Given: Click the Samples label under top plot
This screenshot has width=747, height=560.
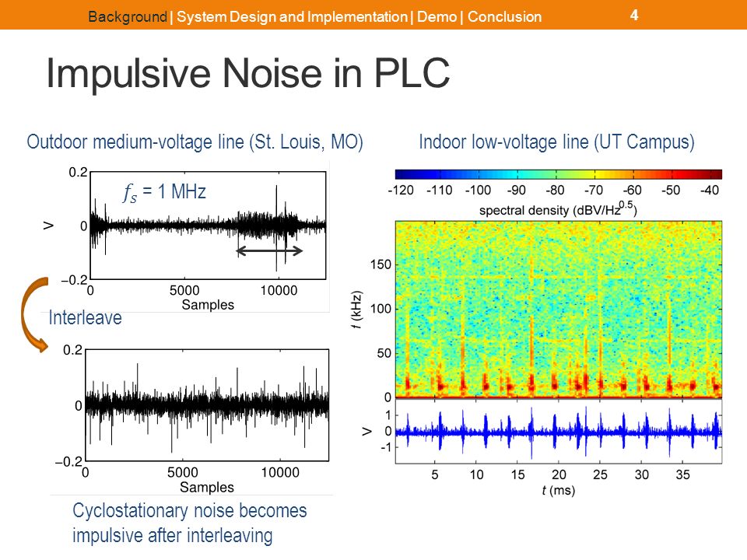Looking at the screenshot, I should [x=208, y=305].
